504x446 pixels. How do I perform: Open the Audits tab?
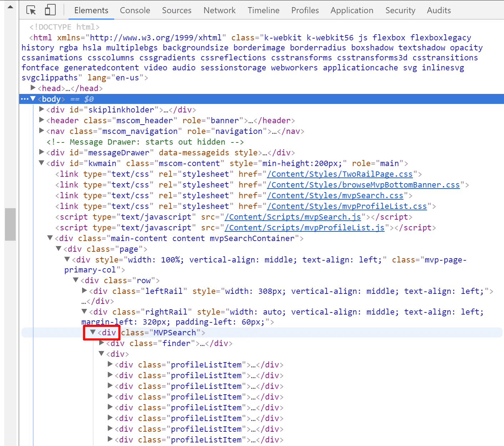click(439, 10)
